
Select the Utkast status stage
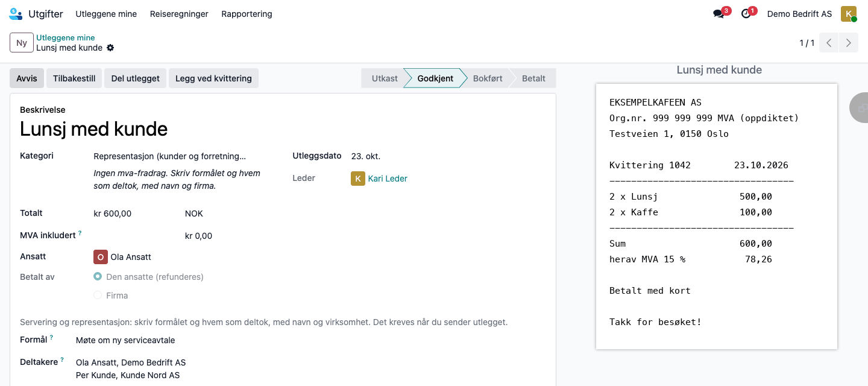pyautogui.click(x=385, y=78)
